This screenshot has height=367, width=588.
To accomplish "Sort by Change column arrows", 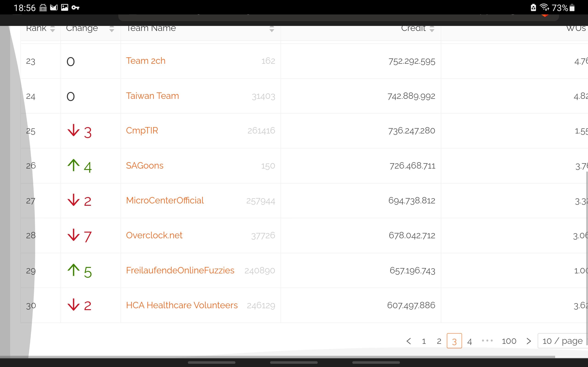I will (x=112, y=29).
